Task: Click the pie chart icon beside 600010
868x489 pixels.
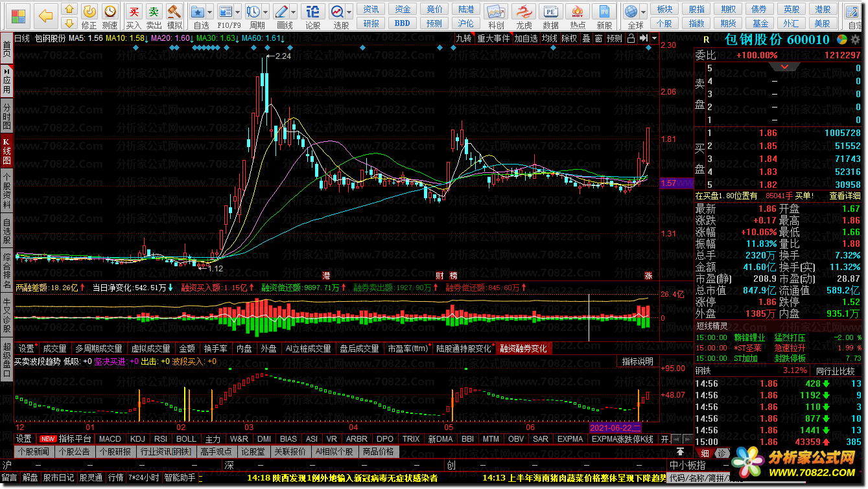Action: point(841,40)
